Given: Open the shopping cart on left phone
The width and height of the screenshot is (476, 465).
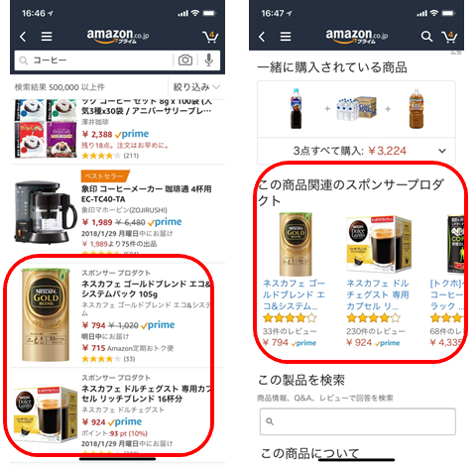Looking at the screenshot, I should (210, 37).
